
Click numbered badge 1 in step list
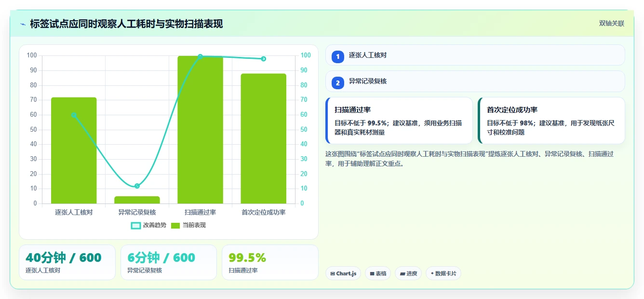pyautogui.click(x=338, y=56)
